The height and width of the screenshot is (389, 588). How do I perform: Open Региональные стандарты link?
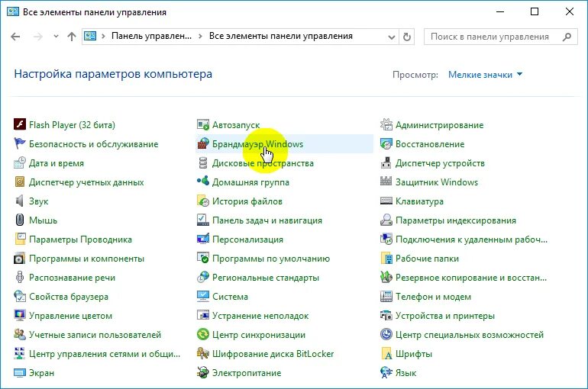pos(266,278)
